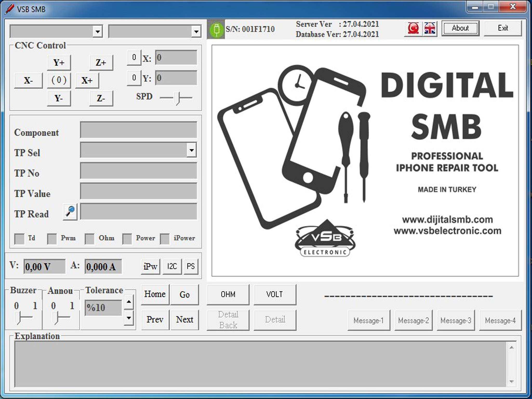This screenshot has width=532, height=399.
Task: Click the Home button
Action: (155, 294)
